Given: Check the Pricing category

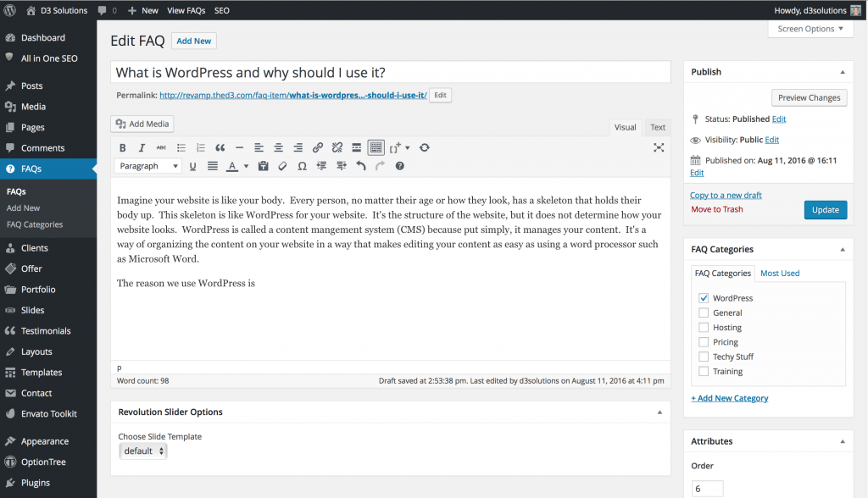Looking at the screenshot, I should (x=704, y=342).
